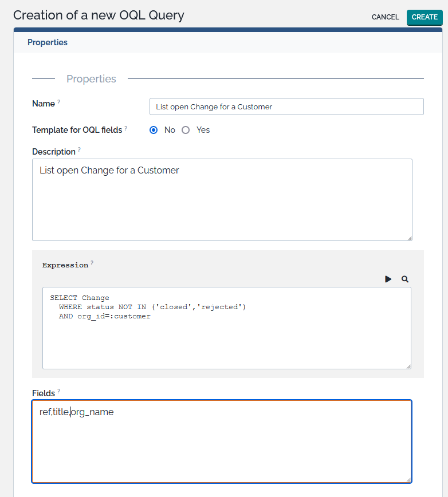This screenshot has width=448, height=497.
Task: Click the help icon beside Name
Action: pyautogui.click(x=60, y=101)
